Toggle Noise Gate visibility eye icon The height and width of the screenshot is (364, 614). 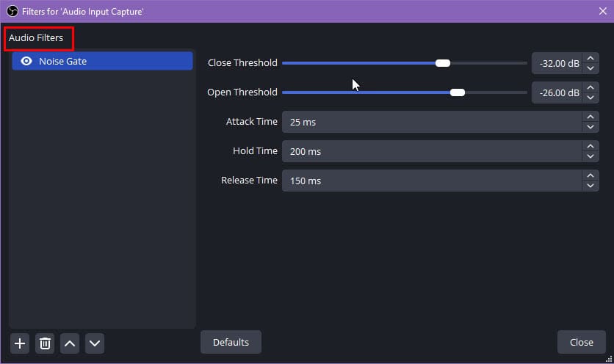pyautogui.click(x=26, y=61)
